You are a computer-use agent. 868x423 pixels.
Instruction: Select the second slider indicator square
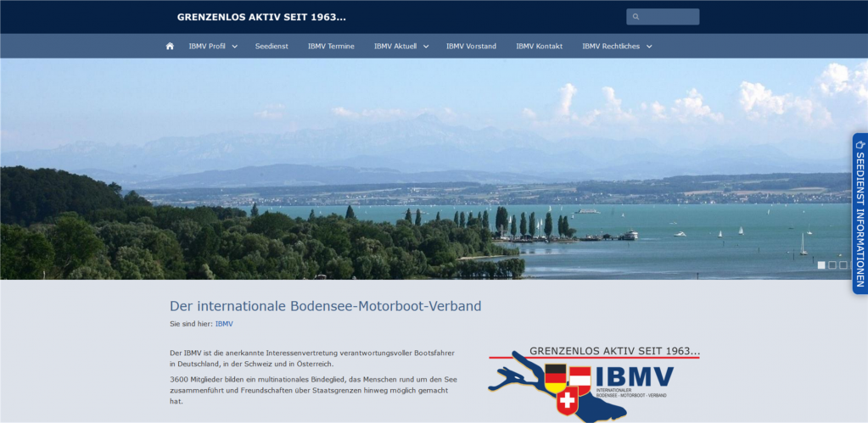click(x=832, y=264)
